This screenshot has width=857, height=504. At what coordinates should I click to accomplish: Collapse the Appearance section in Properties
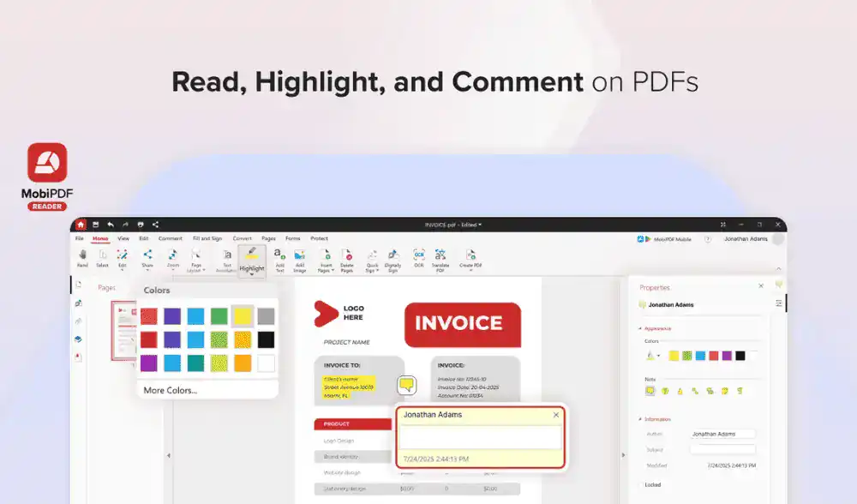pos(639,328)
